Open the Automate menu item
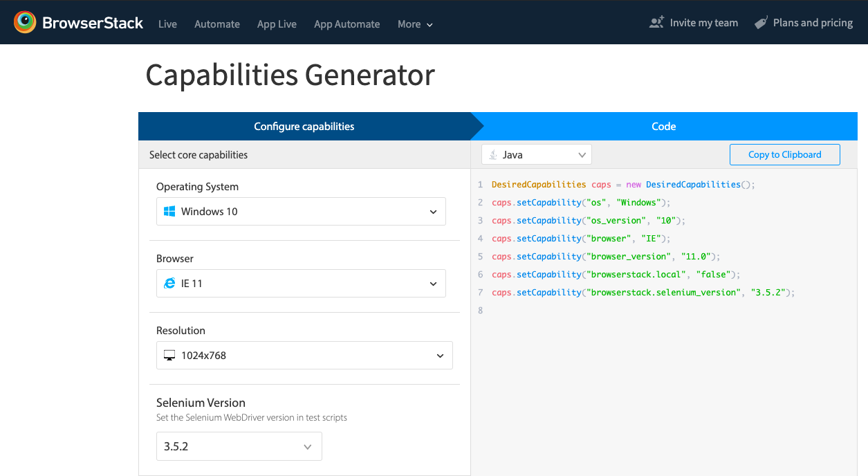The height and width of the screenshot is (476, 868). point(217,24)
